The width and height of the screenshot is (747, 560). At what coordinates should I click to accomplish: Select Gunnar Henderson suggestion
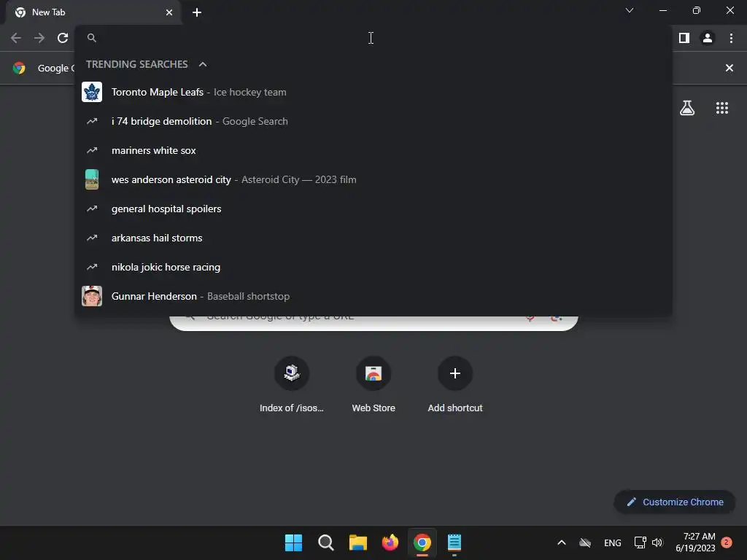373,296
